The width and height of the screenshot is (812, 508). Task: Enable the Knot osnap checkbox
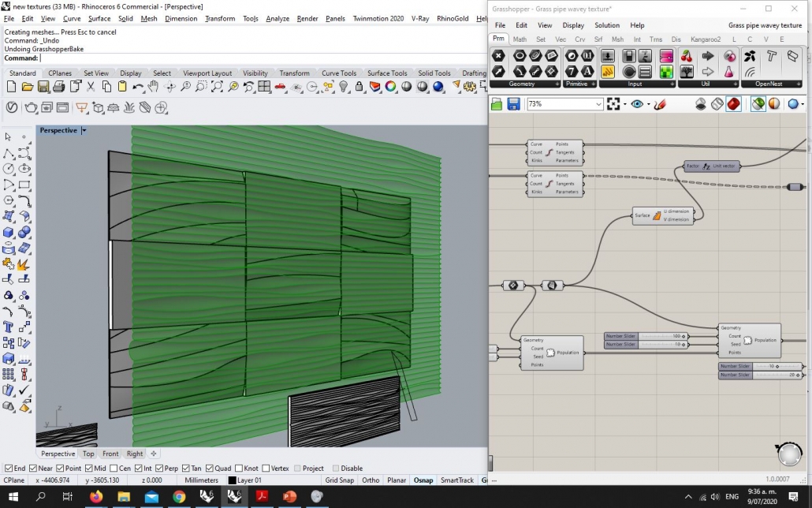[x=240, y=469]
